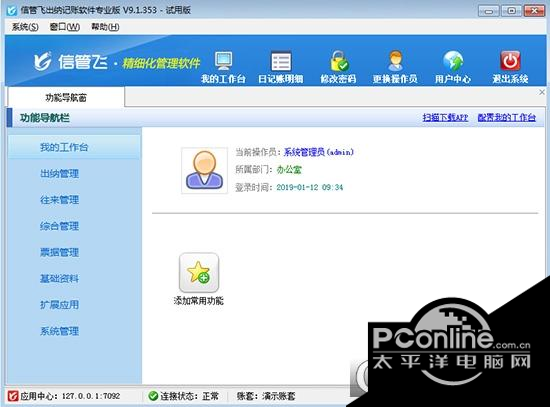
Task: Open 日记账明细 ledger icon
Action: [281, 62]
